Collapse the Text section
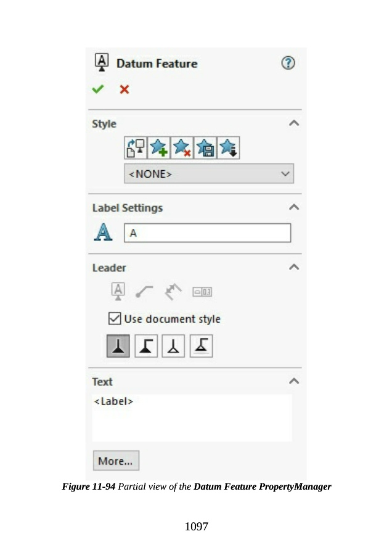This screenshot has height=555, width=392. (x=294, y=381)
